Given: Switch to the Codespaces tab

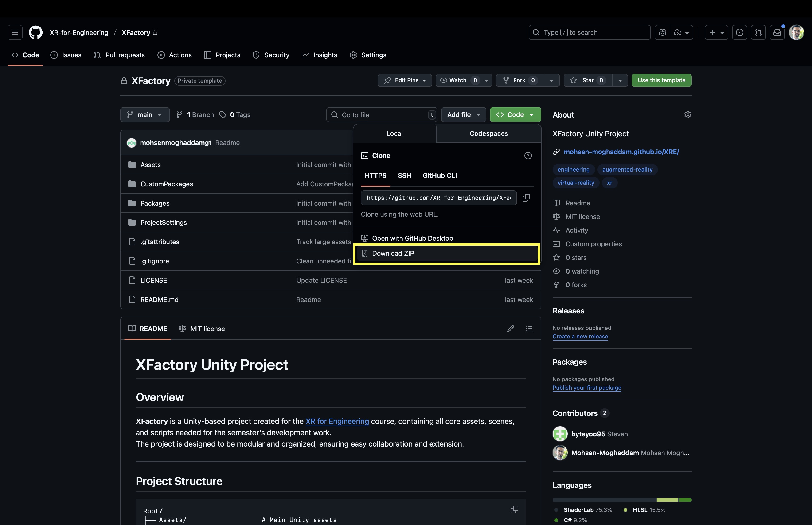Looking at the screenshot, I should (x=489, y=134).
